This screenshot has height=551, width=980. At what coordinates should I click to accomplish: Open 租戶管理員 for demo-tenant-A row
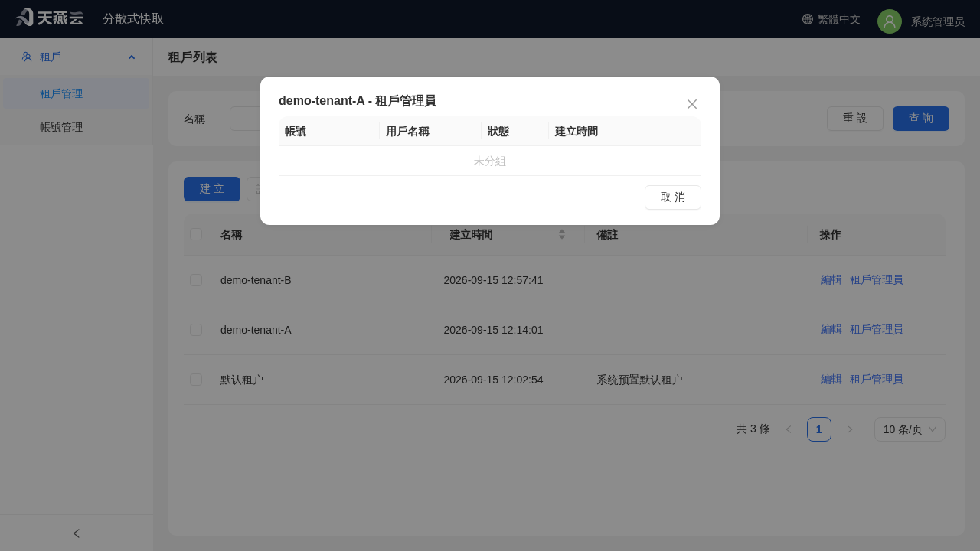pos(877,330)
